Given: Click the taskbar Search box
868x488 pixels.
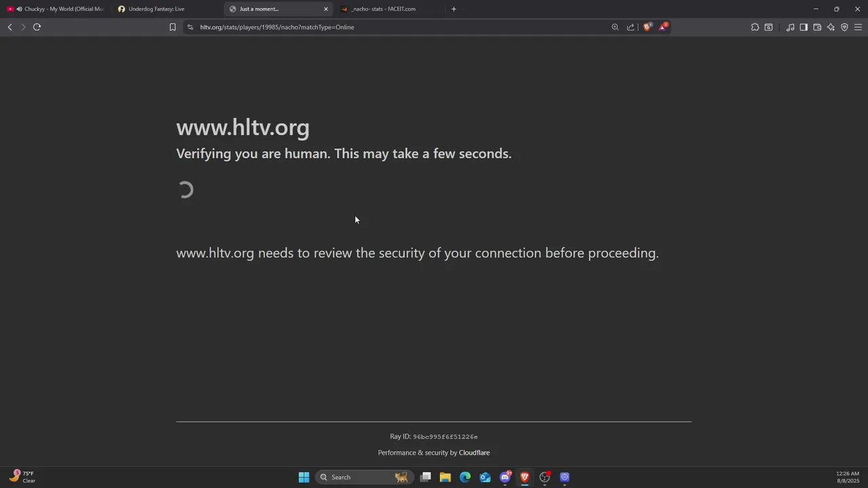Looking at the screenshot, I should 364,477.
